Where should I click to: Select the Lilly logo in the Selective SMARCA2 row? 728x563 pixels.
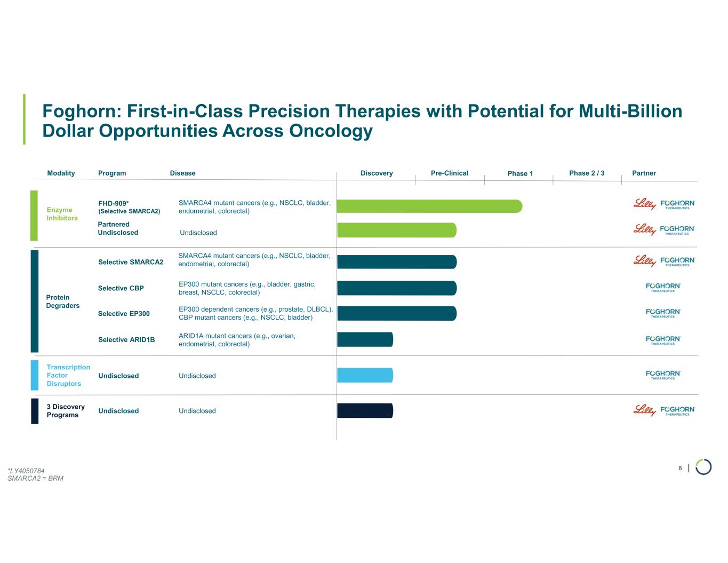click(x=644, y=261)
